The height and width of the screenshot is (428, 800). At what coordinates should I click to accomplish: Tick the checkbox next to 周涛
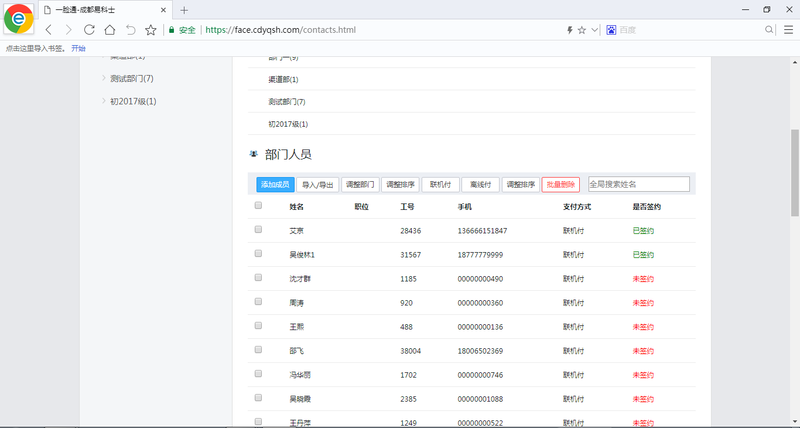pyautogui.click(x=258, y=302)
